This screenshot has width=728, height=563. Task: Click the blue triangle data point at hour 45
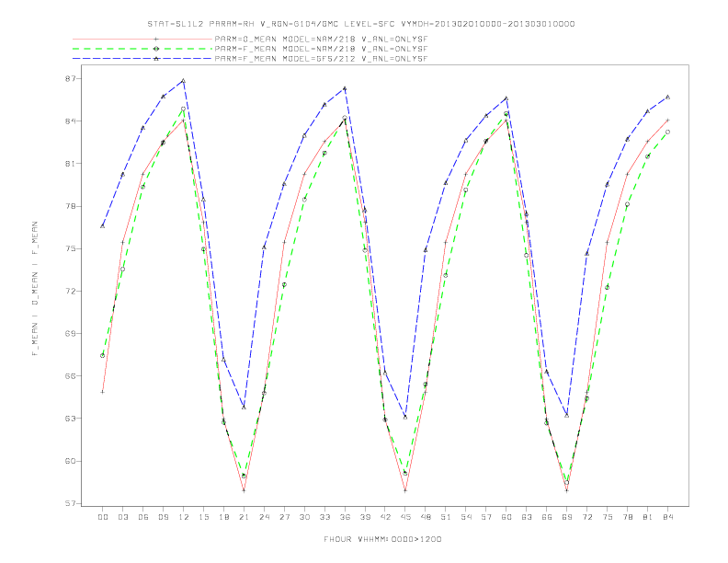point(405,417)
